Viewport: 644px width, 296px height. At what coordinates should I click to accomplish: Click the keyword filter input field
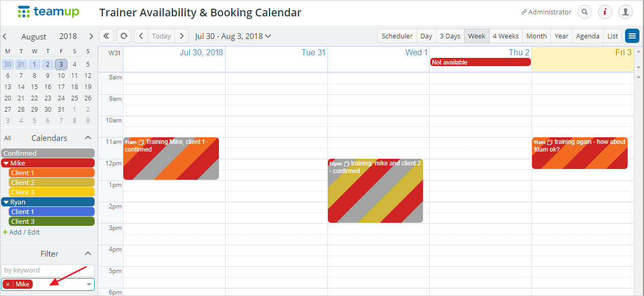pos(48,270)
